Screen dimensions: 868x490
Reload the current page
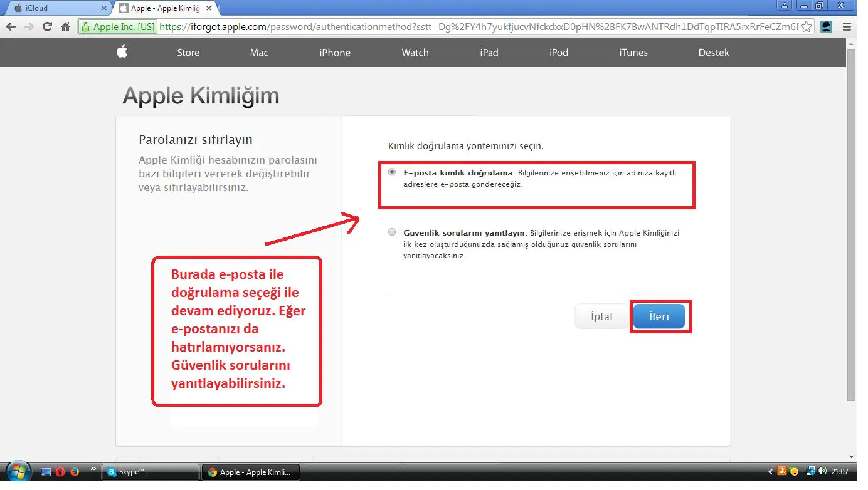[x=48, y=26]
